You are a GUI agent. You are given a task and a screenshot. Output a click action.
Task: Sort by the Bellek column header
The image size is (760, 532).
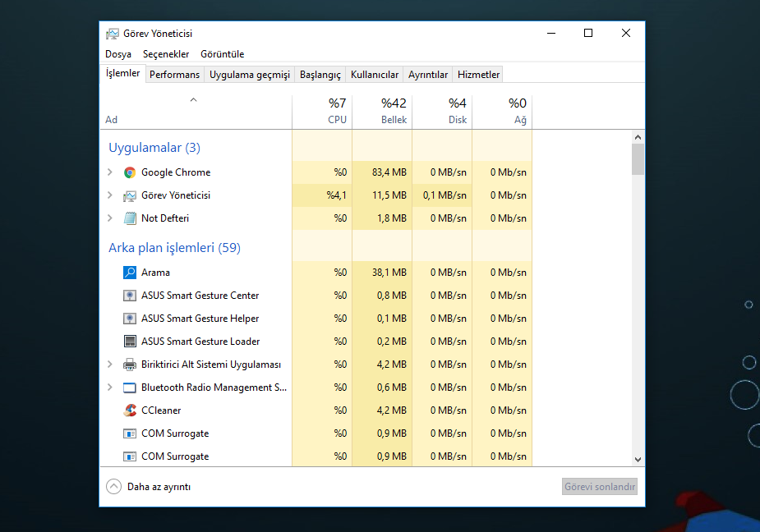pos(382,112)
